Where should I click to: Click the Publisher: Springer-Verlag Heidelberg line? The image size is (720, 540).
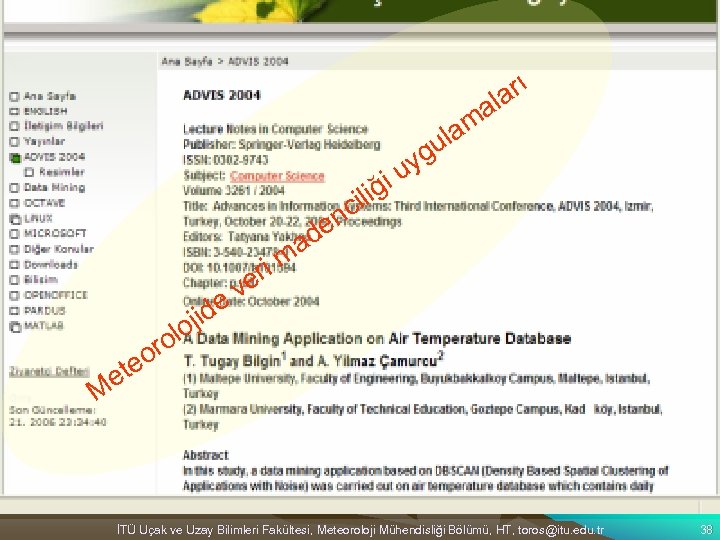(x=281, y=145)
